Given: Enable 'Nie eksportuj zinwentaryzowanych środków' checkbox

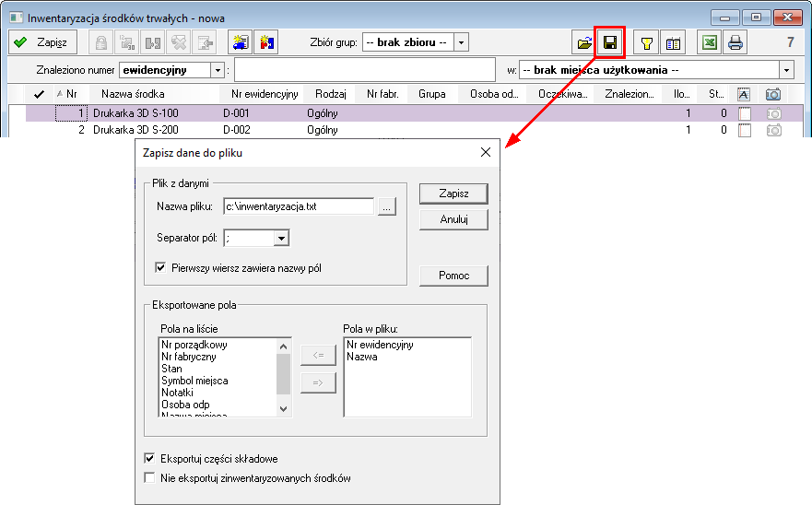Looking at the screenshot, I should pos(150,478).
